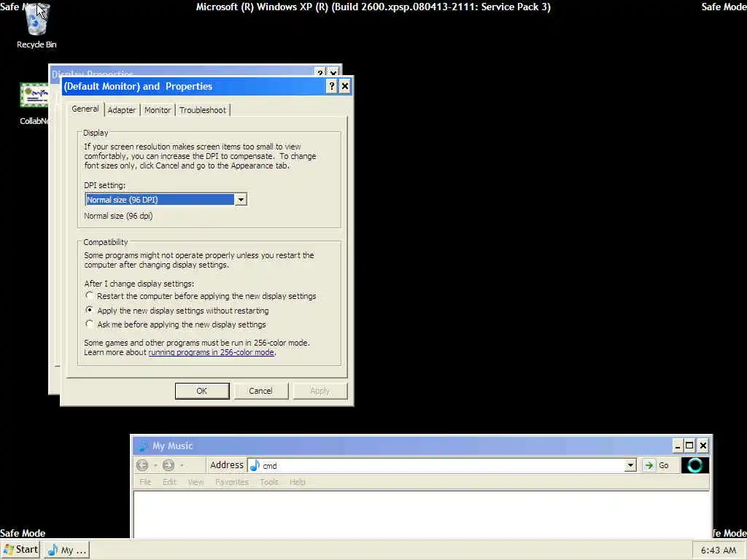
Task: Open the Start menu
Action: tap(20, 550)
